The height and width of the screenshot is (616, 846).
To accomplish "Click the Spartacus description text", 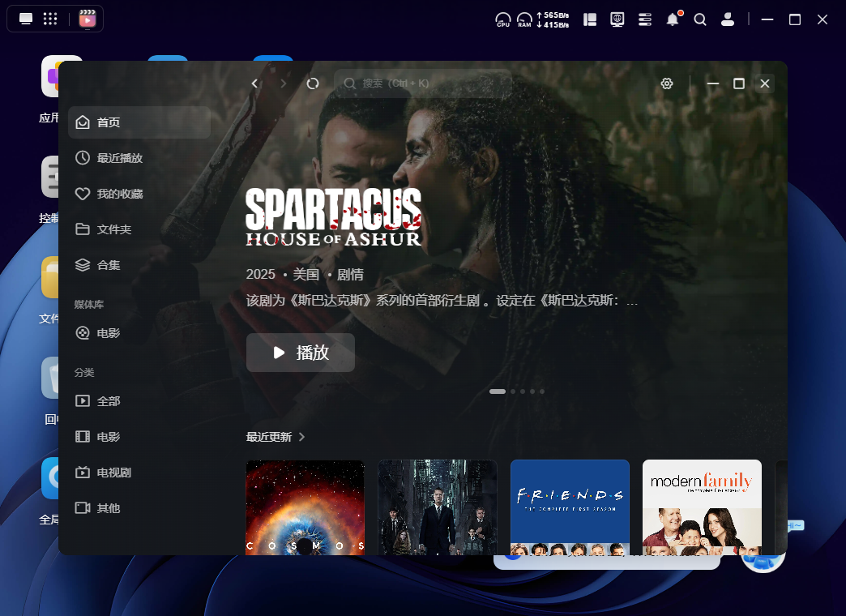I will pyautogui.click(x=442, y=301).
